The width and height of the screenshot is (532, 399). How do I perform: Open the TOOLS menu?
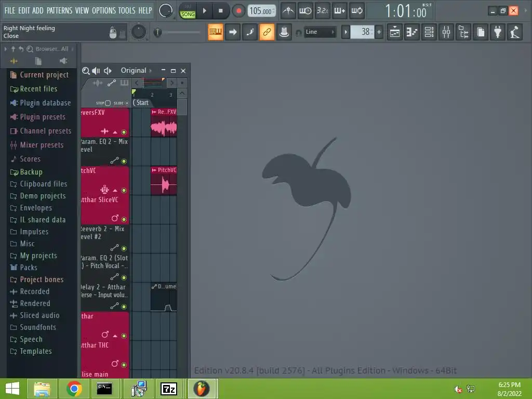tap(127, 10)
